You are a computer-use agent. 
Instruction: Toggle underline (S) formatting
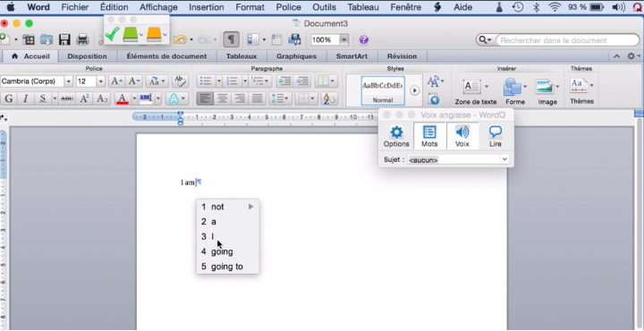click(x=43, y=98)
